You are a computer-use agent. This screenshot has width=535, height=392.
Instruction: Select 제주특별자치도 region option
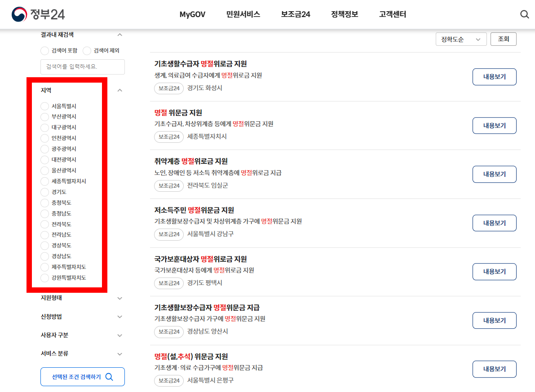pos(44,267)
